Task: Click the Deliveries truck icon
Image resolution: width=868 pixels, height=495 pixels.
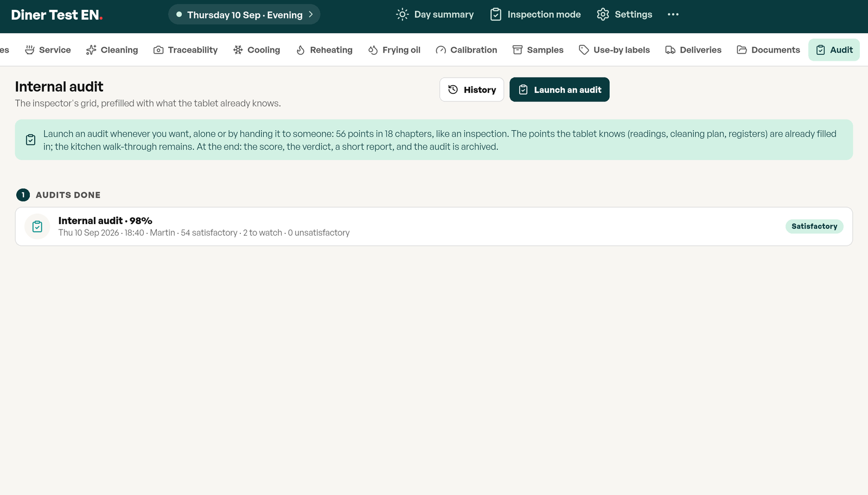Action: pos(671,50)
